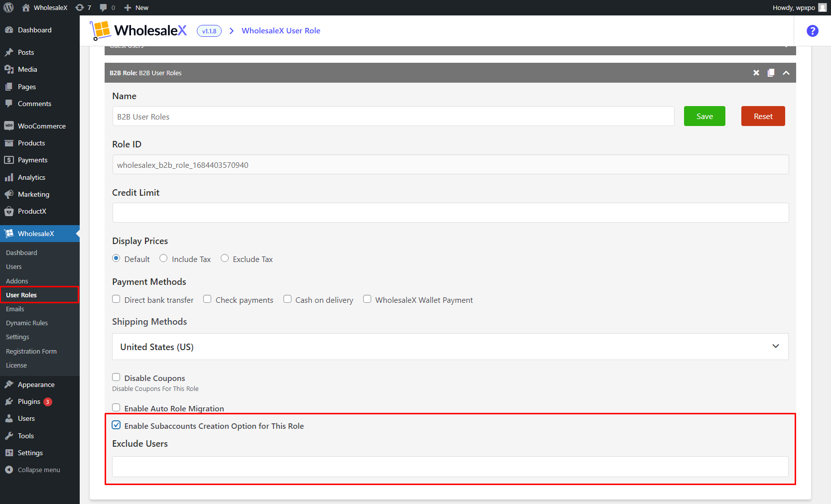This screenshot has height=504, width=831.
Task: Click the Posts pin icon
Action: click(9, 52)
